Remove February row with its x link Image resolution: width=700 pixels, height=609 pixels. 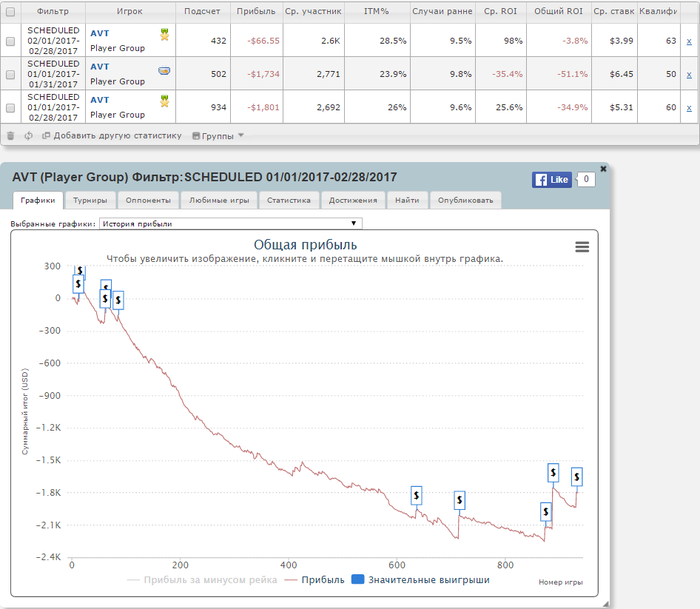point(689,42)
